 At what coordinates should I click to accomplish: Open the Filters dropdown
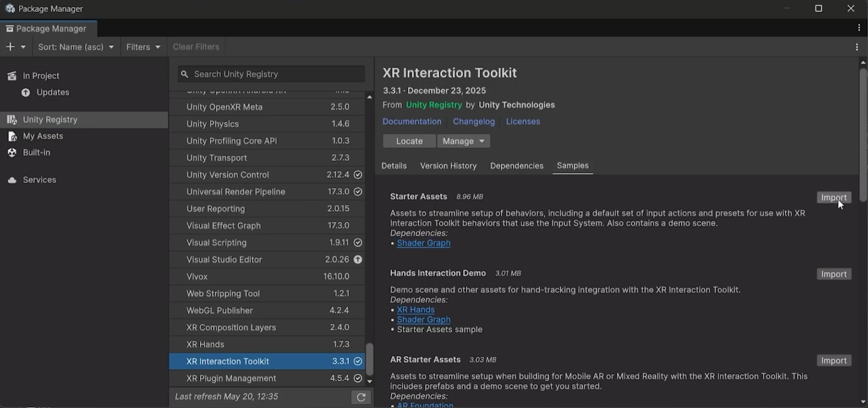[143, 47]
